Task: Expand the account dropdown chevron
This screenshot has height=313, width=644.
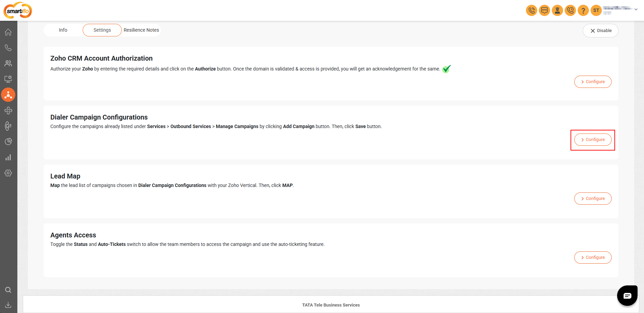Action: coord(636,10)
